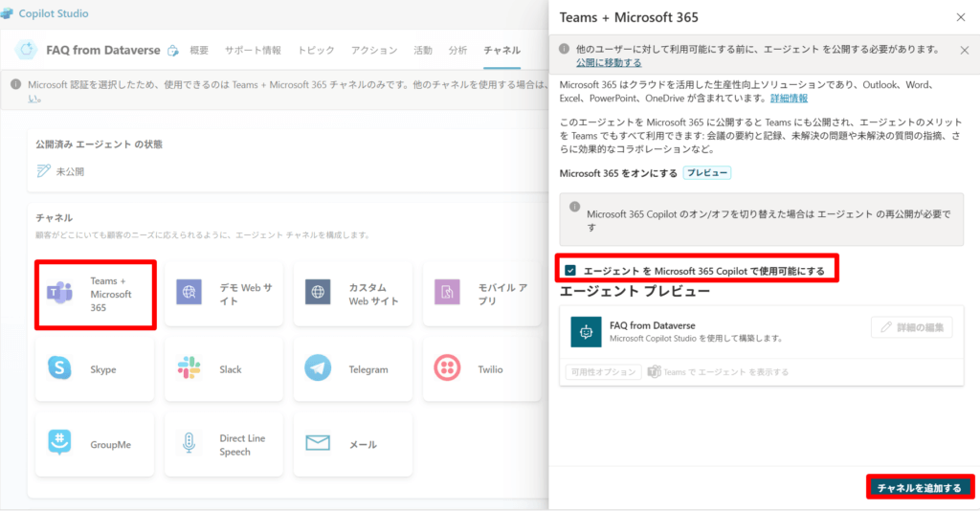Screen dimensions: 980x511
Task: Go to the 分析 tab
Action: tap(457, 50)
